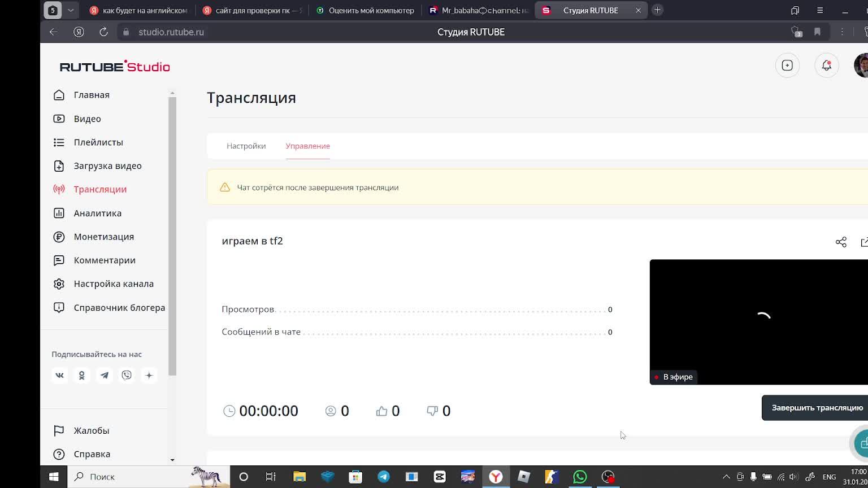Click the taskbar Поиск search box

point(149,477)
